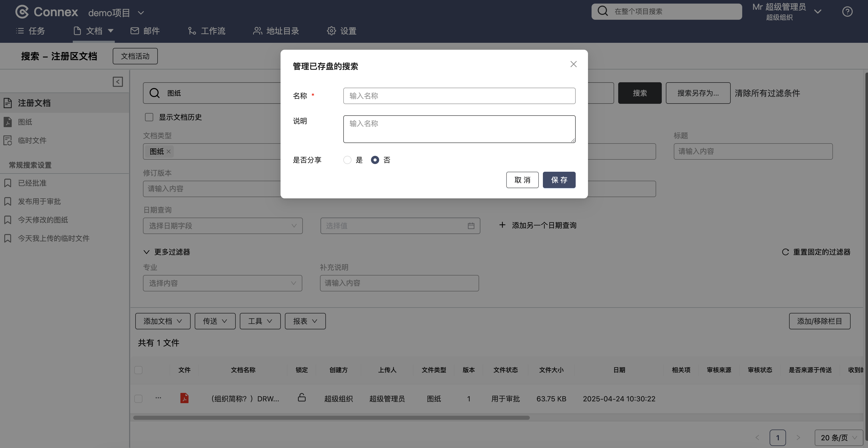Click the horizontal table scrollbar
The width and height of the screenshot is (868, 448).
coord(331,418)
